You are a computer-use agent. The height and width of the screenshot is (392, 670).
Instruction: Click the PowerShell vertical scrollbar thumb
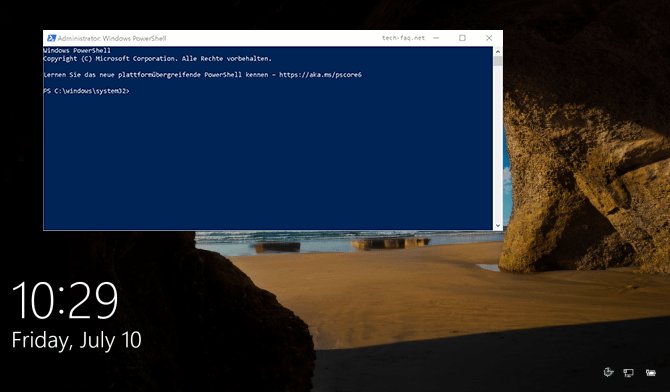pyautogui.click(x=497, y=61)
